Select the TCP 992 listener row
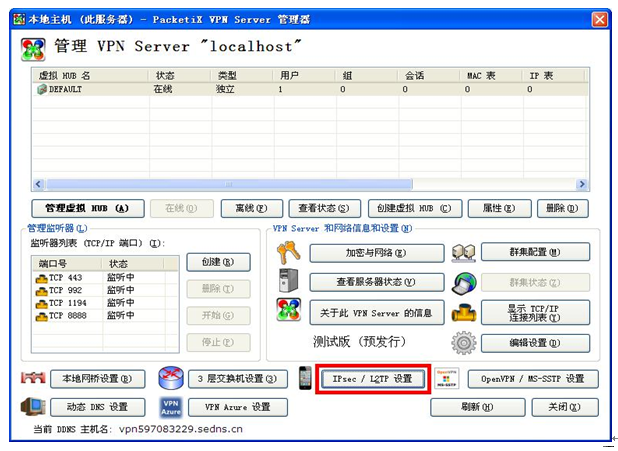 [x=105, y=290]
